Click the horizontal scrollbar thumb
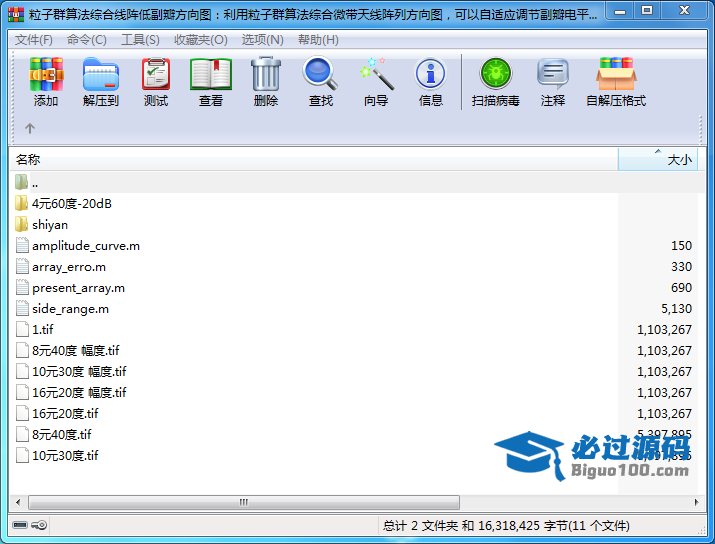Image resolution: width=715 pixels, height=544 pixels. 244,502
